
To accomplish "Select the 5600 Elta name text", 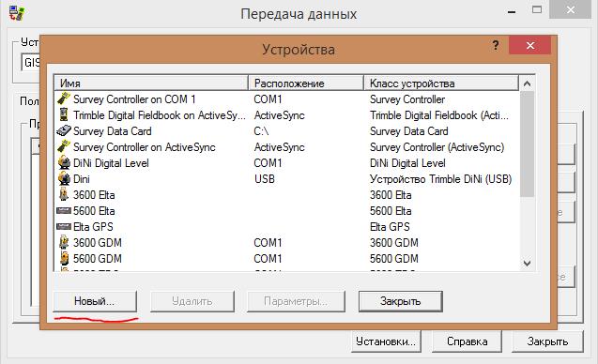I will (94, 211).
